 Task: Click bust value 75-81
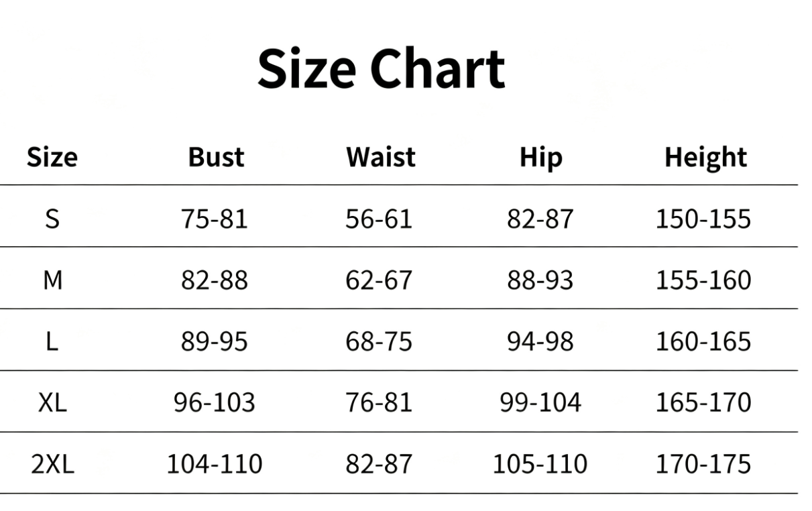pos(215,219)
